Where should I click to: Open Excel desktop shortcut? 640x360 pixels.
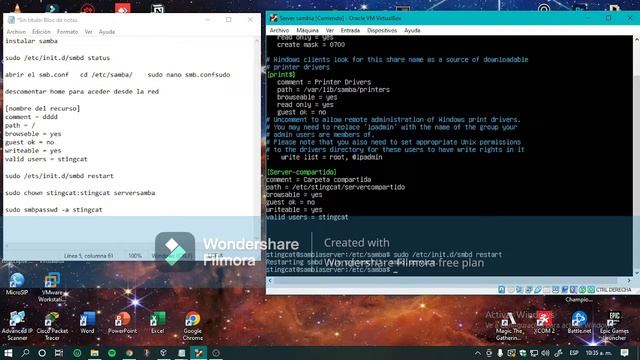[x=158, y=322]
